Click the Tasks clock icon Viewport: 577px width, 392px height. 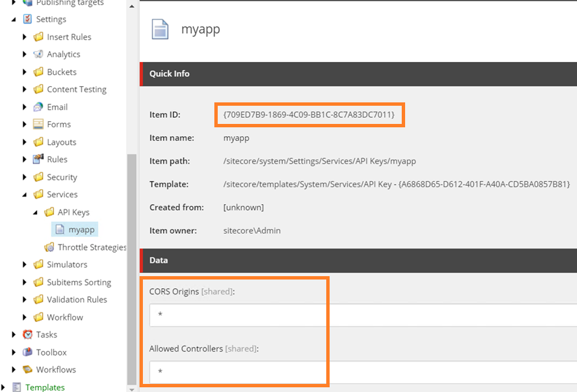pos(28,335)
